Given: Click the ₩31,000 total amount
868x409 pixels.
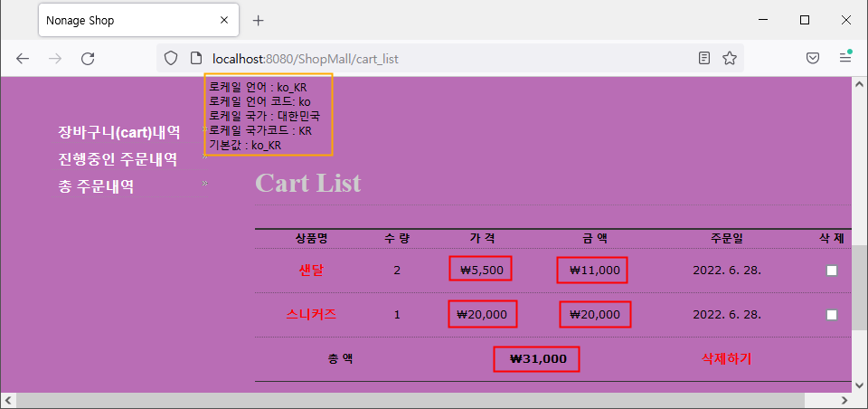Looking at the screenshot, I should pos(538,358).
